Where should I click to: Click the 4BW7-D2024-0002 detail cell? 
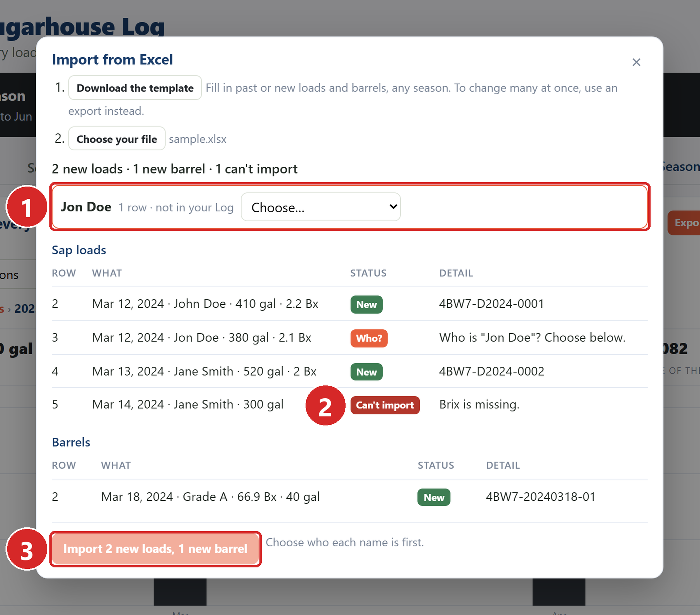tap(492, 371)
